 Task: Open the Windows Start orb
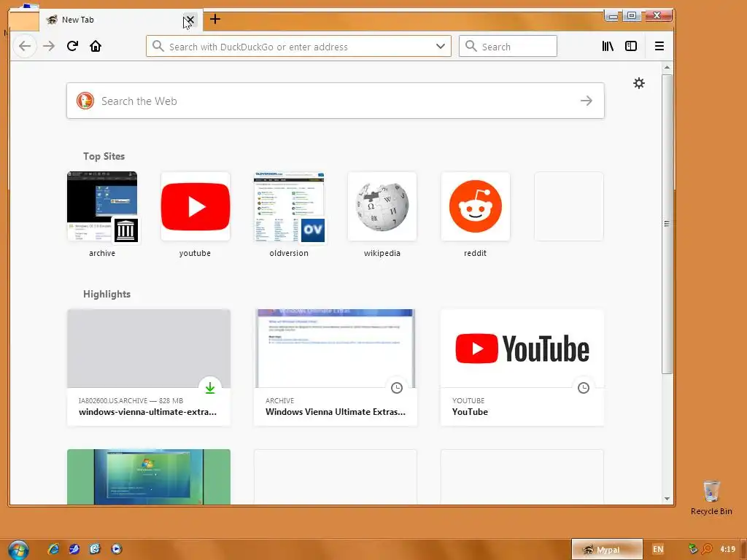click(x=18, y=550)
